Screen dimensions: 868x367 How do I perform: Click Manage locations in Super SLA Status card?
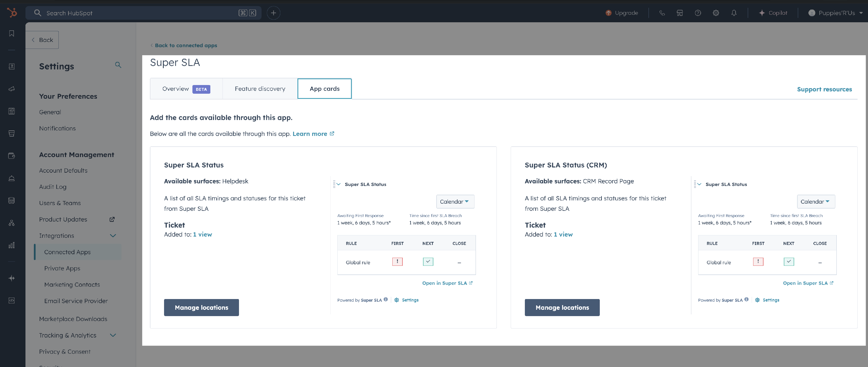click(x=201, y=307)
